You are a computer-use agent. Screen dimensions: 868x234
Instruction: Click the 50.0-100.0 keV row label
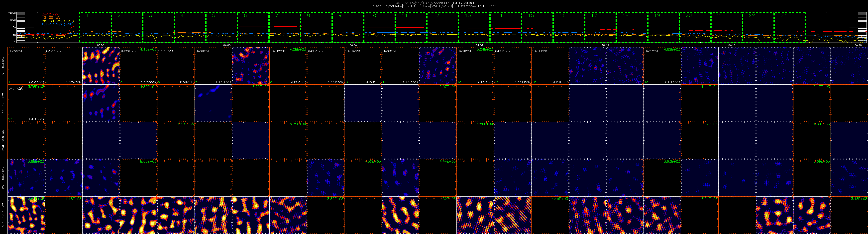point(3,215)
